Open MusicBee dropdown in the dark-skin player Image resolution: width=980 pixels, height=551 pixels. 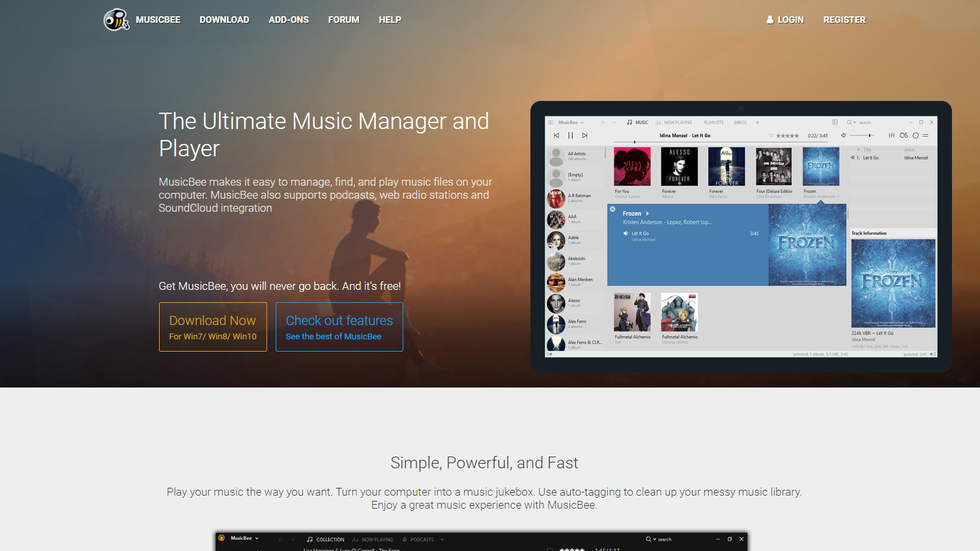257,539
